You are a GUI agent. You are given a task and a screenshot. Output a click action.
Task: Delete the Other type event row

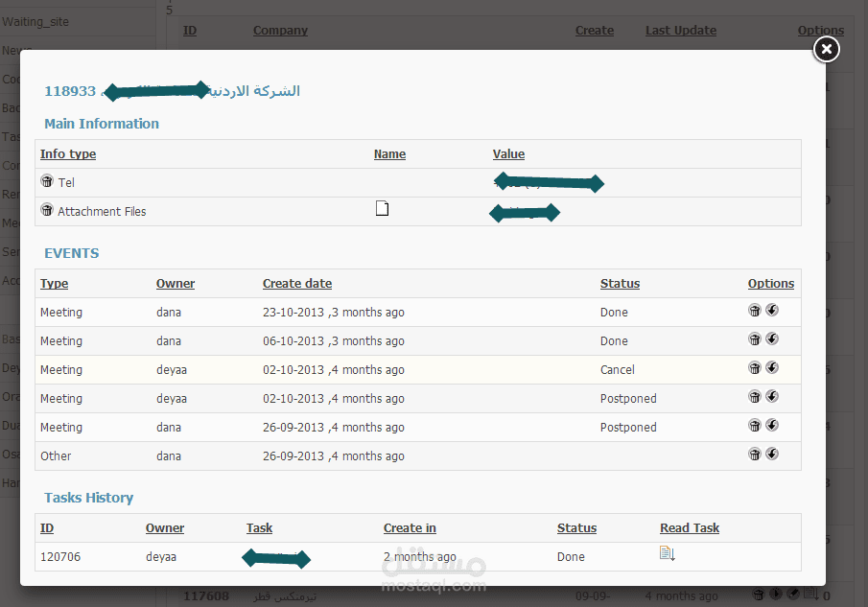pos(755,454)
